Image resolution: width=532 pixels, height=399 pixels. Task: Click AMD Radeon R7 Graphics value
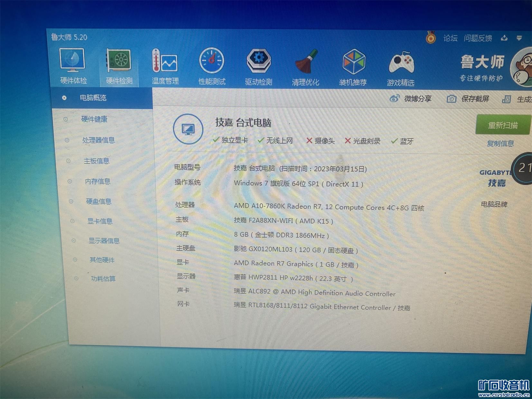[296, 264]
